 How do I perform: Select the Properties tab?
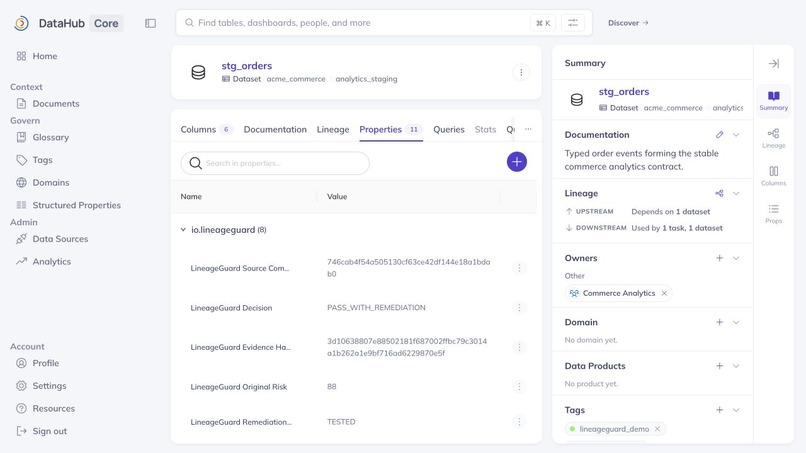tap(391, 130)
